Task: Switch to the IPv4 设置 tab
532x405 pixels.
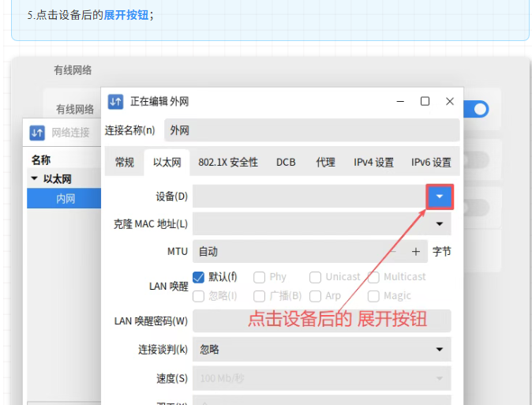Action: coord(373,163)
